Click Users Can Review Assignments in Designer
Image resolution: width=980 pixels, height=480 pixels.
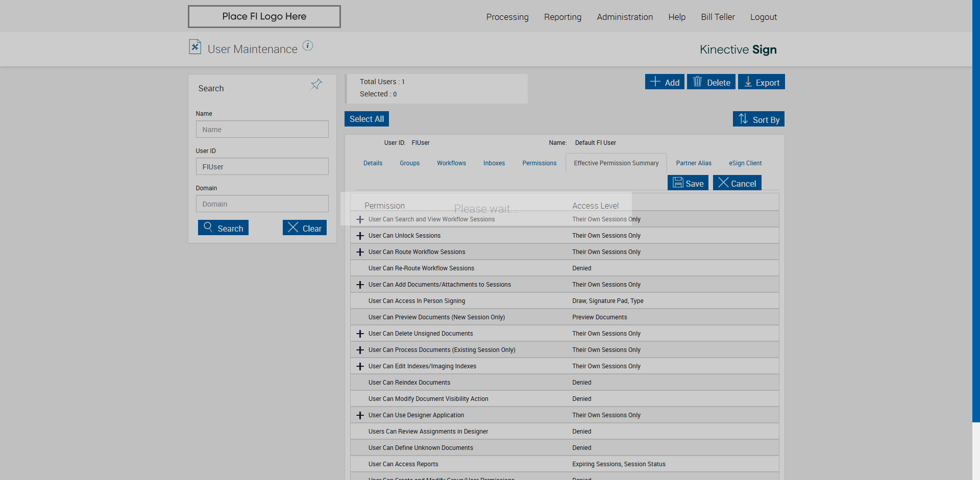pos(428,432)
